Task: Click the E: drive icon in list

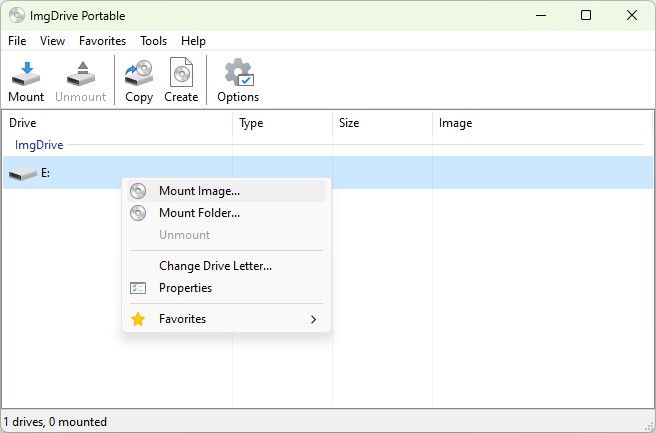Action: click(x=23, y=173)
